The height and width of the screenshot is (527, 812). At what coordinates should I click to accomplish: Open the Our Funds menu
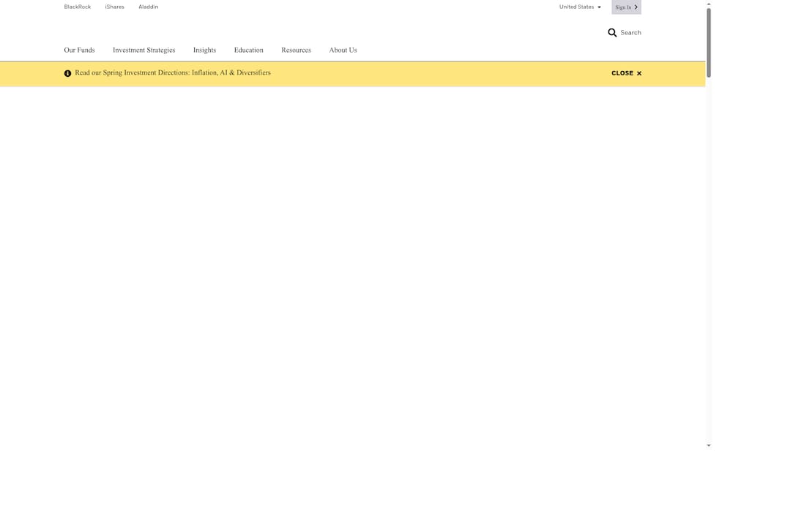click(x=79, y=51)
